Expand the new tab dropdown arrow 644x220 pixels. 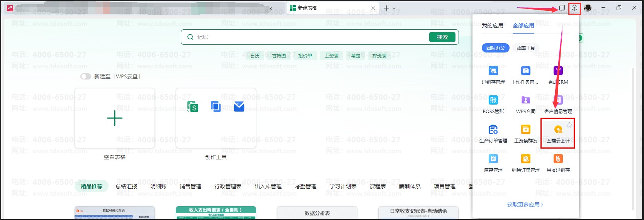click(394, 8)
